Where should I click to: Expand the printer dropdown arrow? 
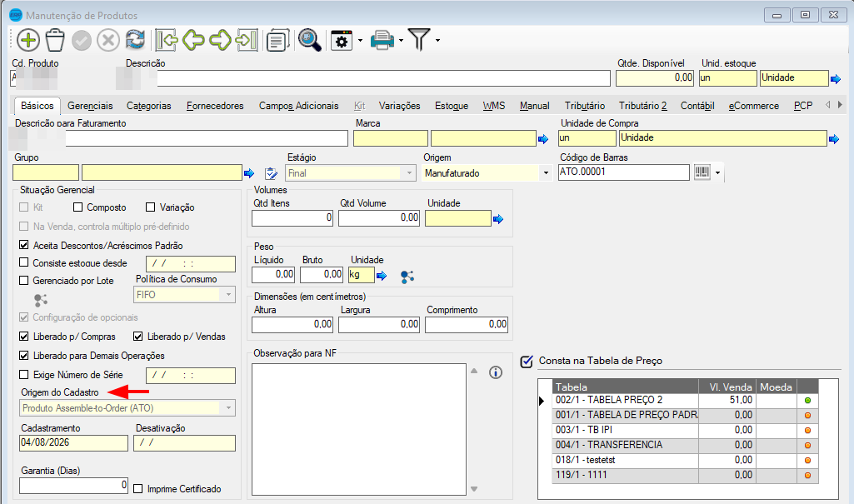coord(401,41)
